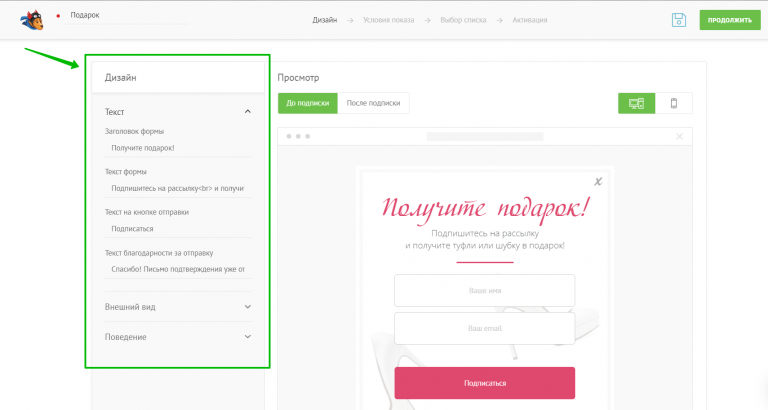Expand the Поведение section

pyautogui.click(x=247, y=337)
